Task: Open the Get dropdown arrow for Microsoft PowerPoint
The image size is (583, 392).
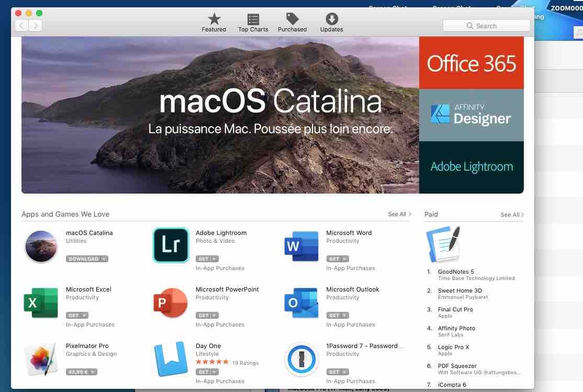Action: tap(215, 316)
